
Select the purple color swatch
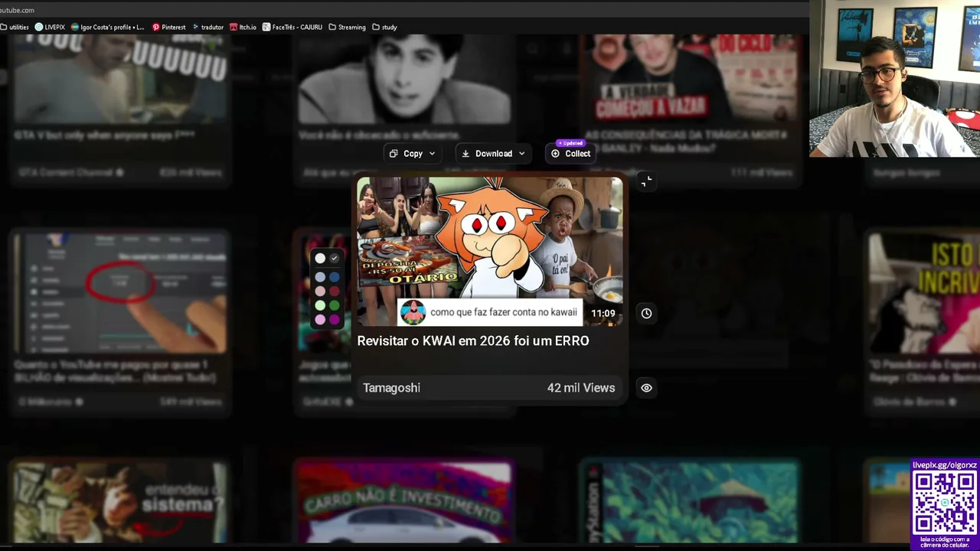[x=334, y=319]
